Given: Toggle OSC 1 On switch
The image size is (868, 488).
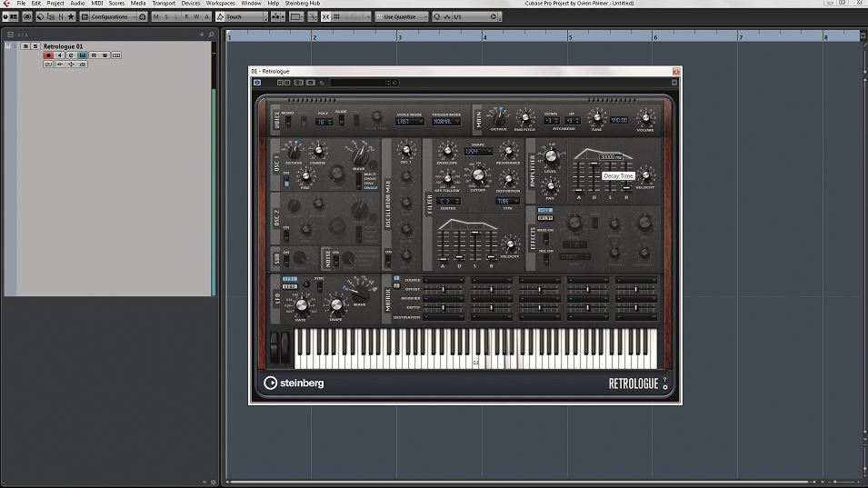Looking at the screenshot, I should tap(286, 182).
